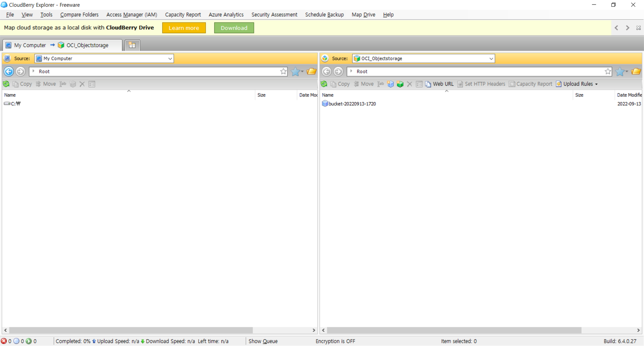Screen dimensions: 644x346
Task: Open the Help menu
Action: [388, 15]
